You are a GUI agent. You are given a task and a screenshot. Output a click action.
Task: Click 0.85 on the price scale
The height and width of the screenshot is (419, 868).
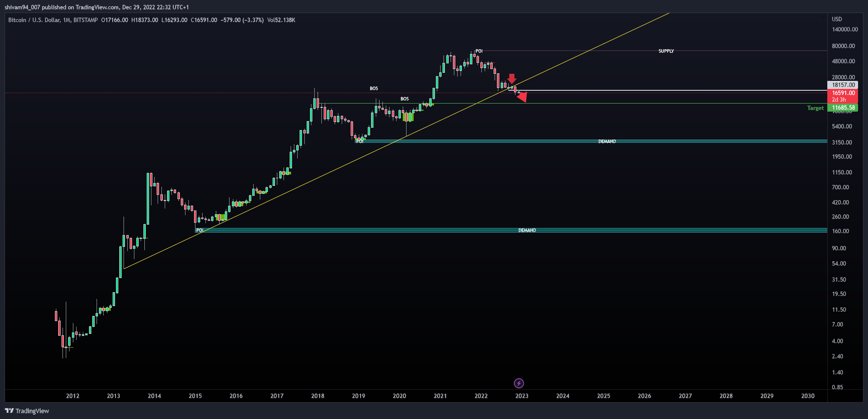pos(837,387)
